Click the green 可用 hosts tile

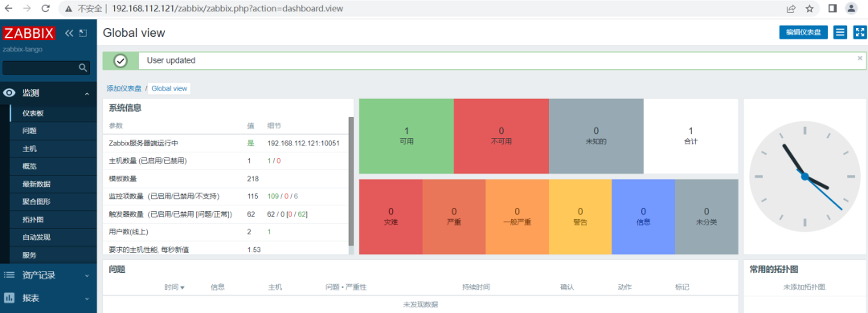pyautogui.click(x=407, y=136)
